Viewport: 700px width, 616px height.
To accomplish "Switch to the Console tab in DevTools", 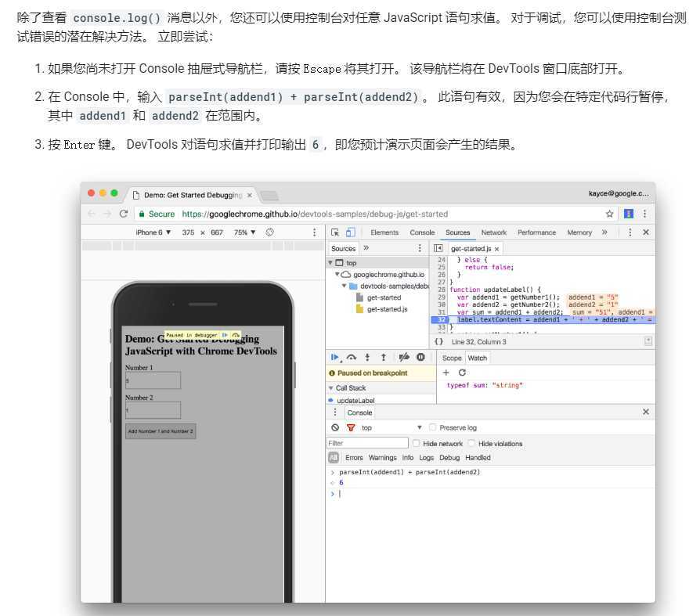I will 422,232.
